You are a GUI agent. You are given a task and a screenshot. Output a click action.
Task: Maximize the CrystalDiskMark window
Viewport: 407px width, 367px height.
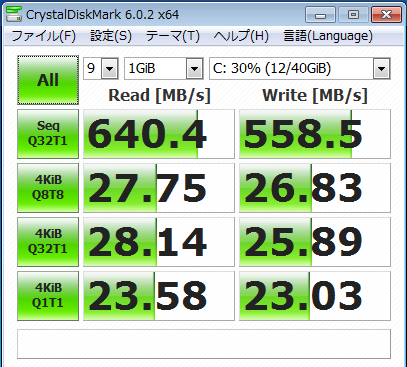353,15
